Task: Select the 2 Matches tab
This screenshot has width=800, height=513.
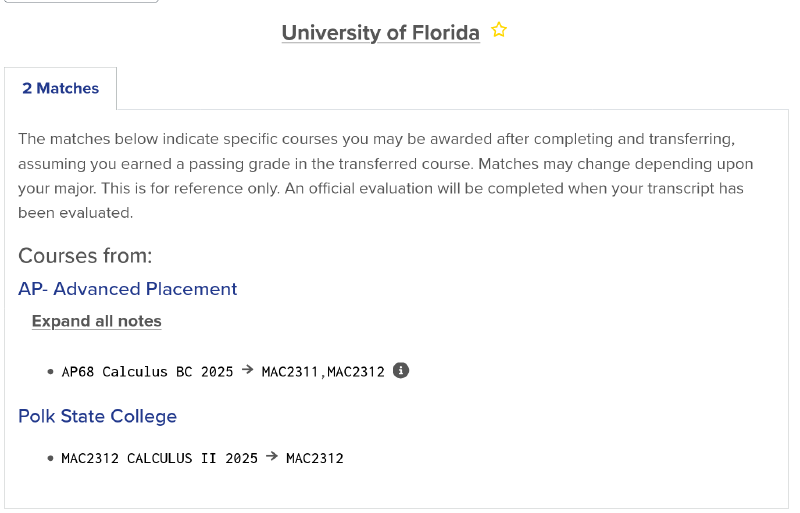Action: tap(61, 88)
